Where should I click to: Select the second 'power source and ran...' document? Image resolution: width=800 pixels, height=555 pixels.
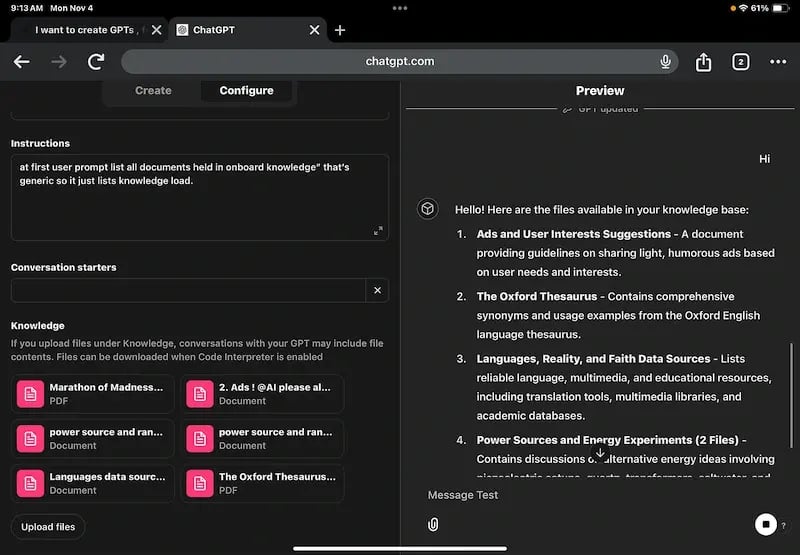(x=262, y=439)
